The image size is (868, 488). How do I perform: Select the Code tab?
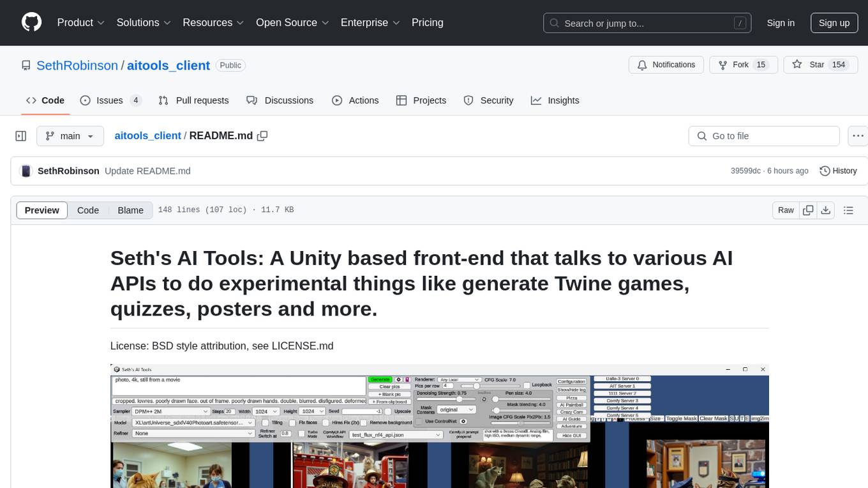pyautogui.click(x=45, y=100)
